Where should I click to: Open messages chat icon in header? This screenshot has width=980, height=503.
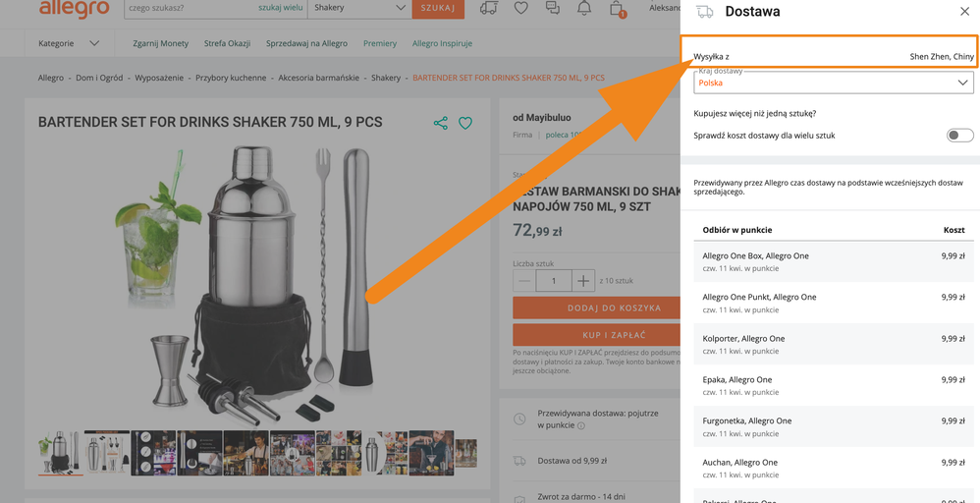552,9
